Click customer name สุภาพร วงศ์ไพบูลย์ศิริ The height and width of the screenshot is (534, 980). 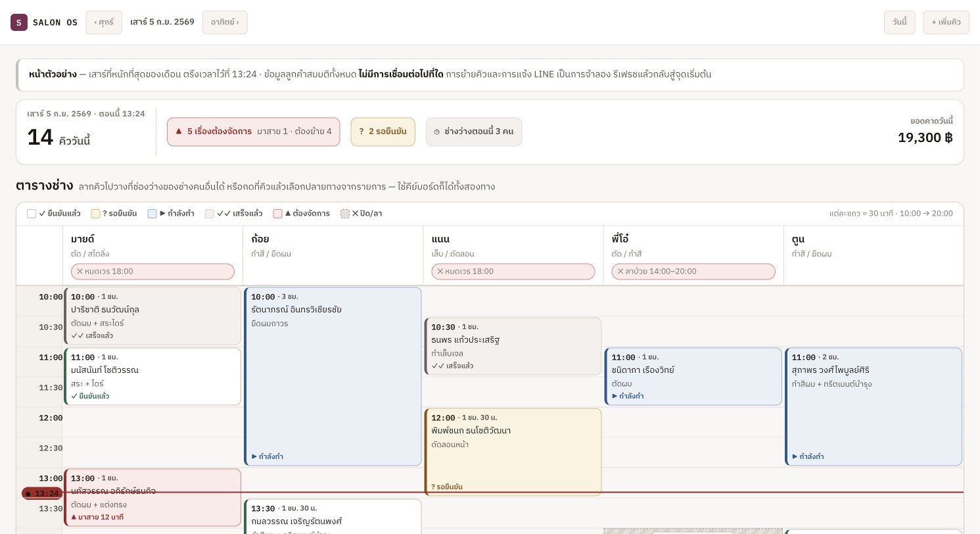coord(830,370)
